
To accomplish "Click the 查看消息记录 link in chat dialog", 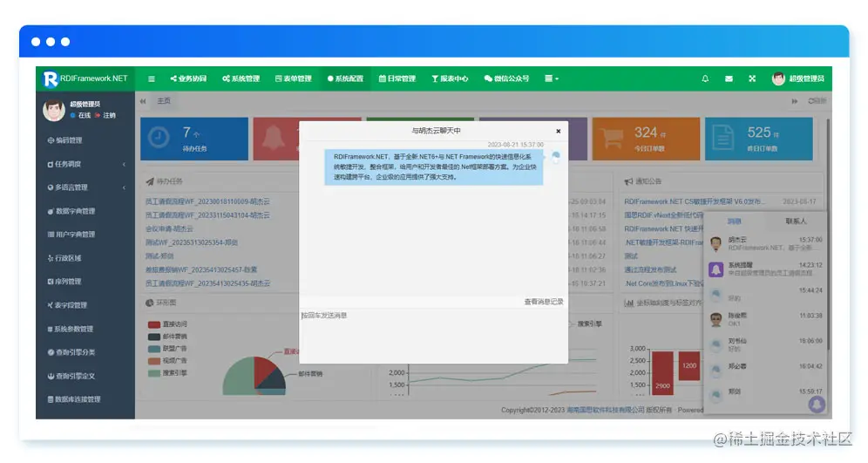I will (544, 302).
